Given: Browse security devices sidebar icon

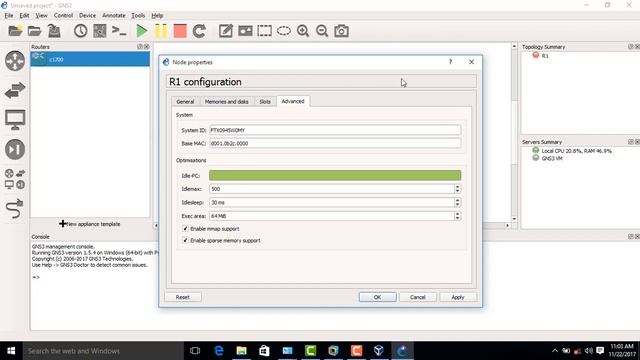Looking at the screenshot, I should point(15,149).
